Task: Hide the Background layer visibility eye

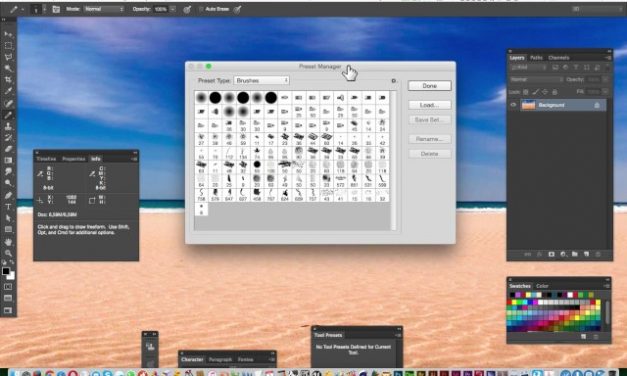Action: [513, 105]
